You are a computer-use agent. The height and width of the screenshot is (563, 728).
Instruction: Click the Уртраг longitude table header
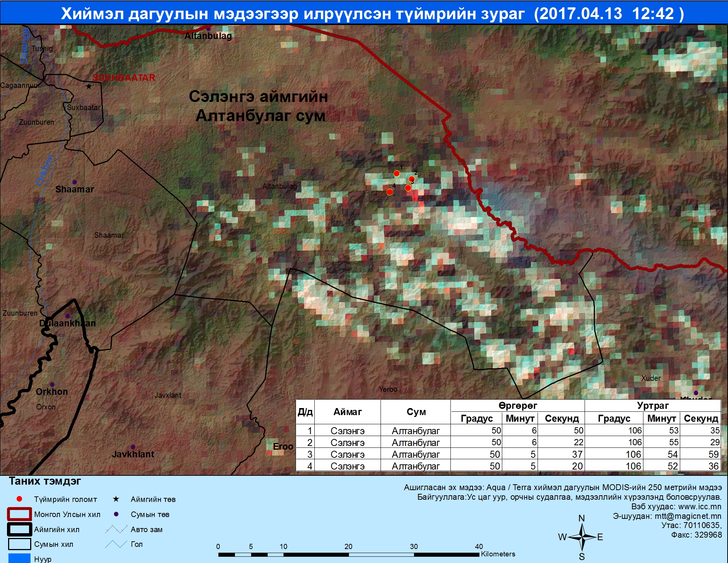point(653,406)
